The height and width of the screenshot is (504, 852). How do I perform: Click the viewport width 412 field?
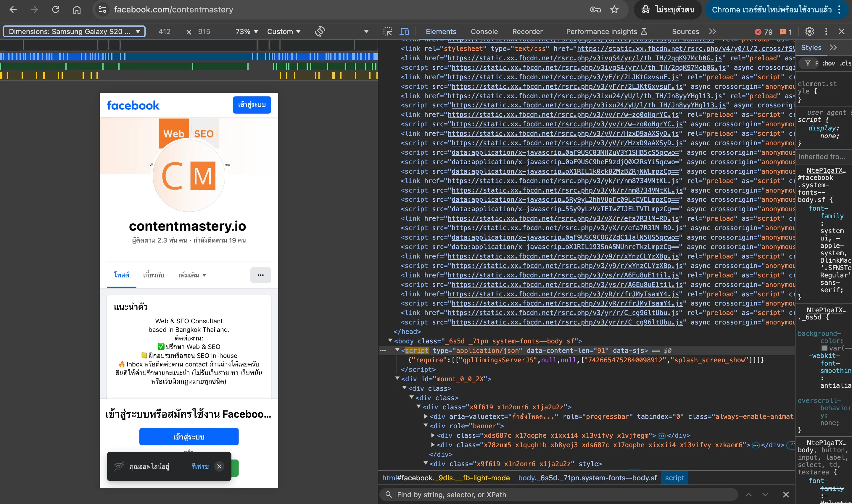tap(165, 32)
